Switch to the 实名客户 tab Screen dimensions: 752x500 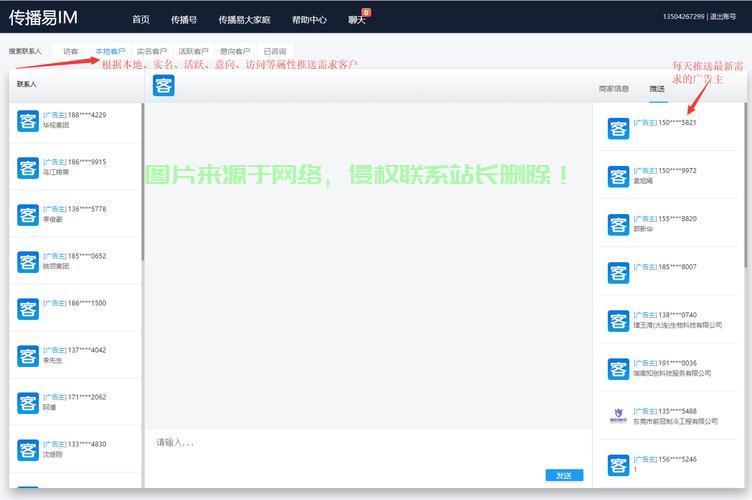[x=152, y=51]
